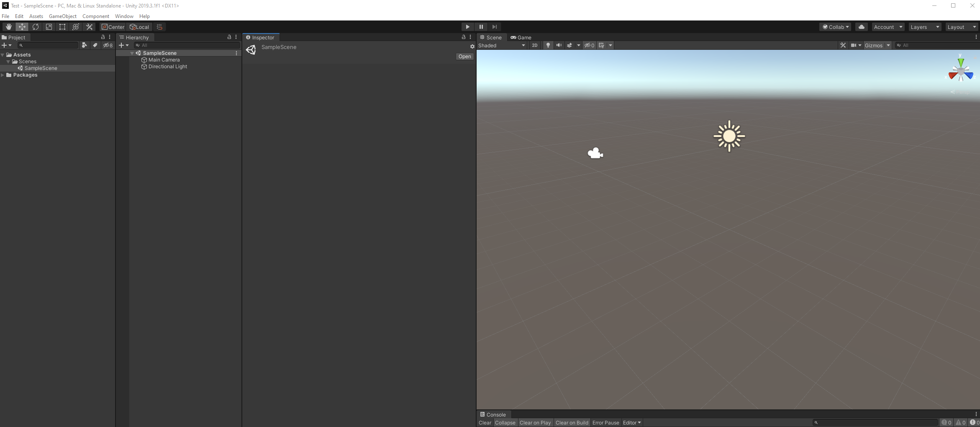Search by label in Project
Viewport: 980px width, 427px height.
pyautogui.click(x=95, y=45)
